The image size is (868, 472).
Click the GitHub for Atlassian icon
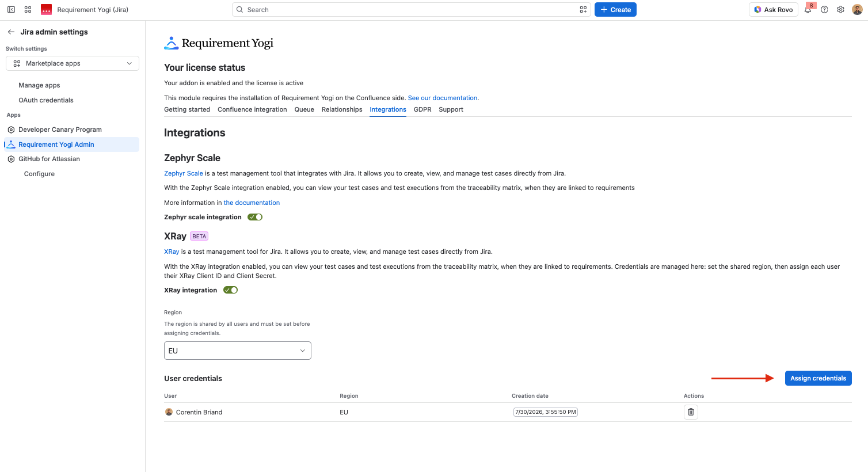coord(11,159)
